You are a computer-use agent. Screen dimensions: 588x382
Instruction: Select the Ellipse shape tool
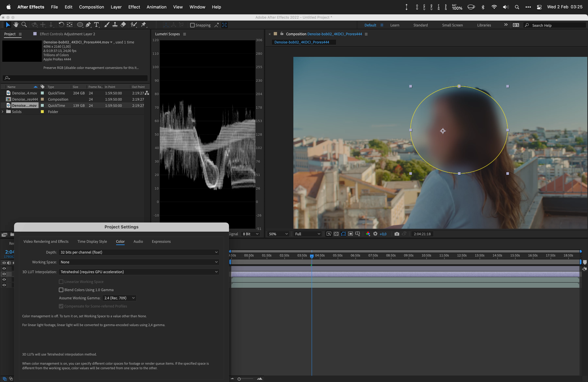pyautogui.click(x=80, y=25)
